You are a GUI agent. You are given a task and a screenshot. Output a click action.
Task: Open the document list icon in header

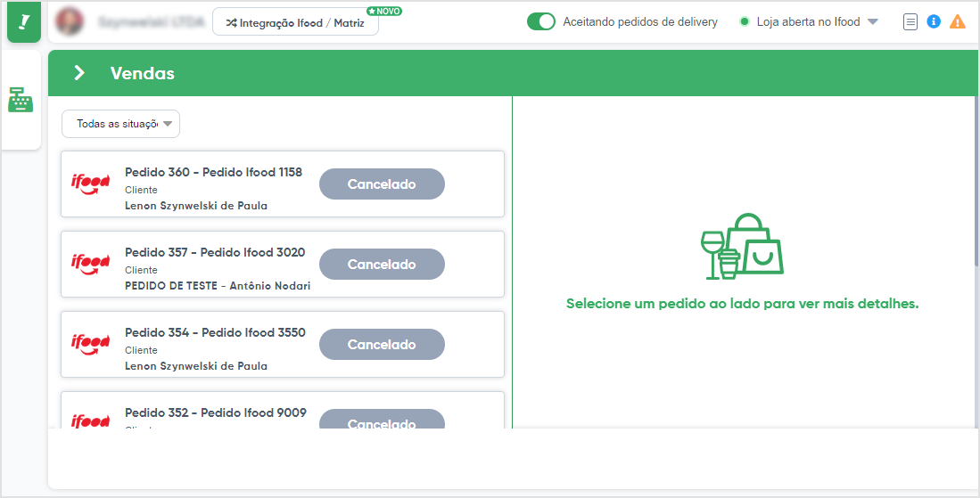click(910, 22)
